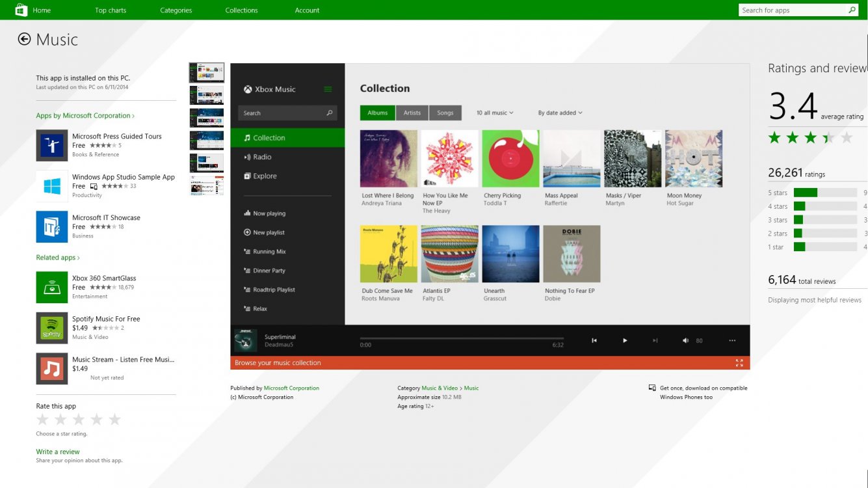Image resolution: width=868 pixels, height=488 pixels.
Task: Click the Windows Store logo icon
Action: coord(21,10)
